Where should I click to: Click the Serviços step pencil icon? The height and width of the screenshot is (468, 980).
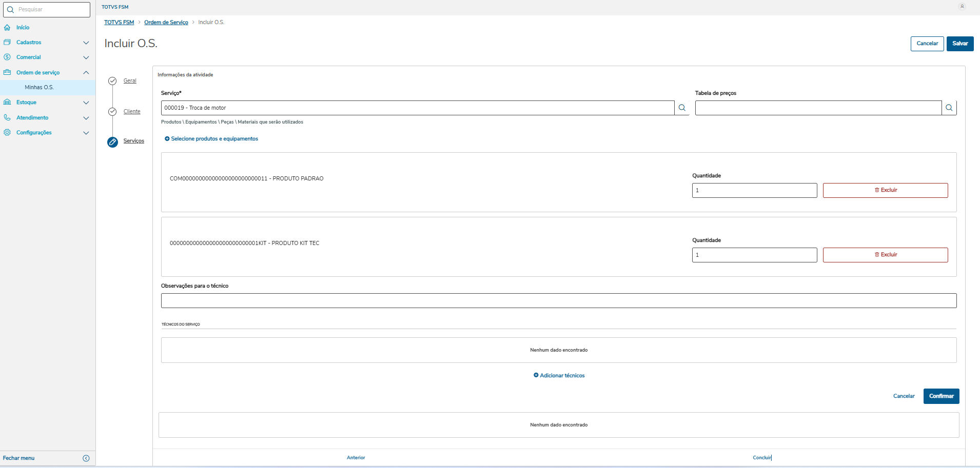(x=112, y=142)
